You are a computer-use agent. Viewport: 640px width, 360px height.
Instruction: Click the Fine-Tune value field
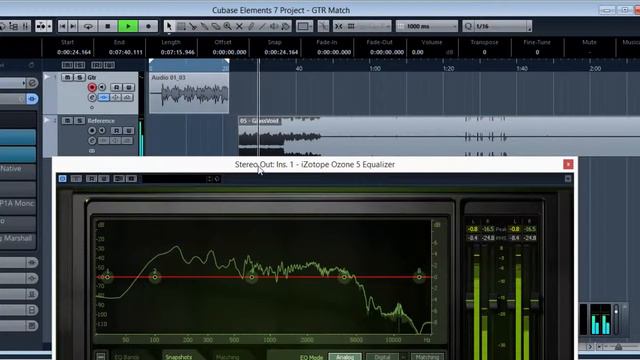pos(537,52)
